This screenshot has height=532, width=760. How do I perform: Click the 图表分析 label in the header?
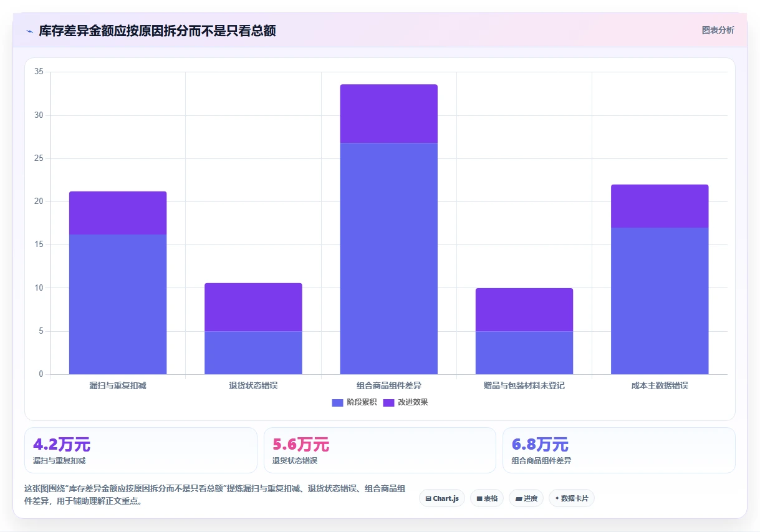coord(718,30)
